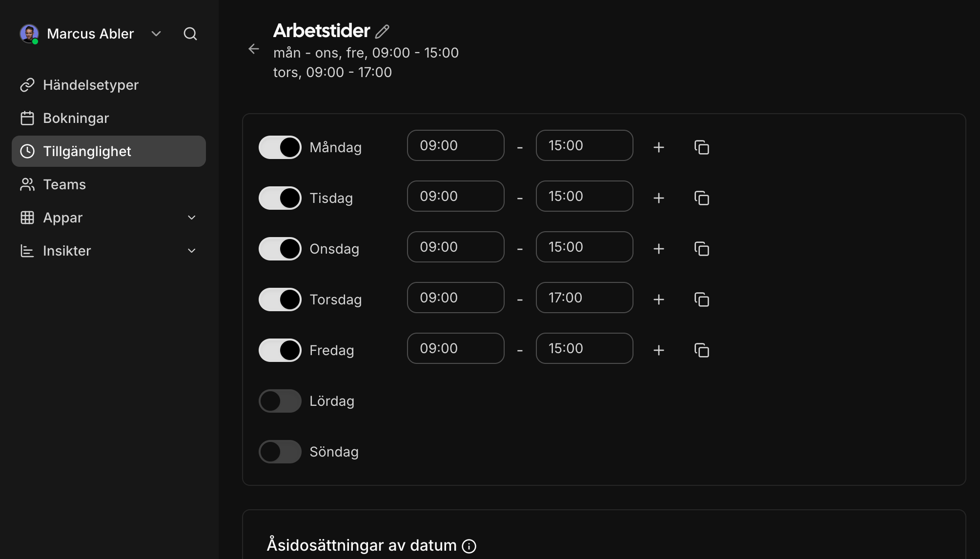Click the back arrow near Arbetstider
The image size is (980, 559).
(253, 49)
